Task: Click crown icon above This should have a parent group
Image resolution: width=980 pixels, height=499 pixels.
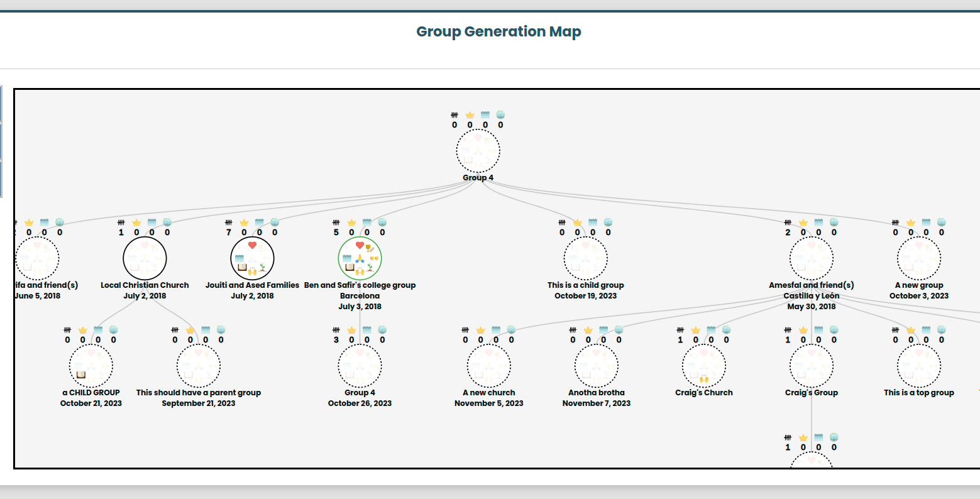Action: point(190,330)
